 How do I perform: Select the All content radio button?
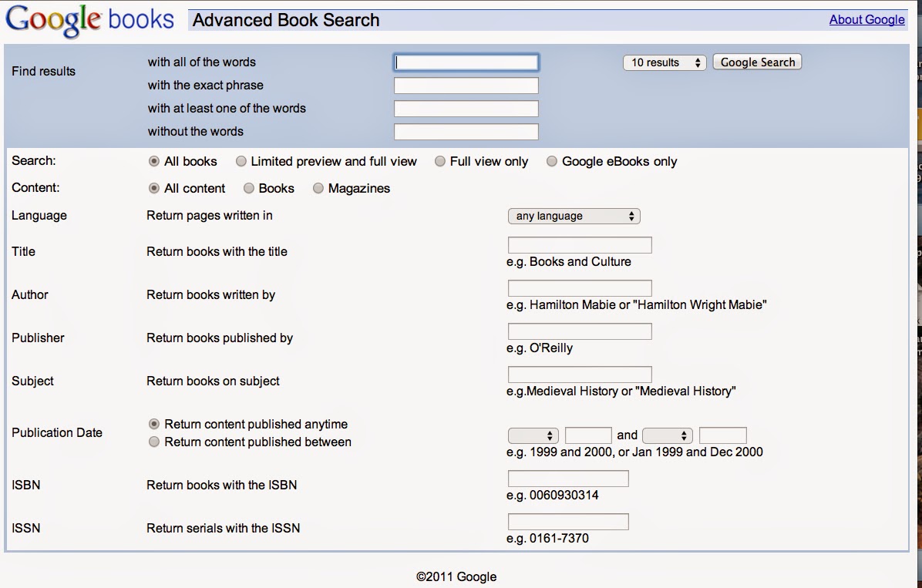(x=154, y=188)
